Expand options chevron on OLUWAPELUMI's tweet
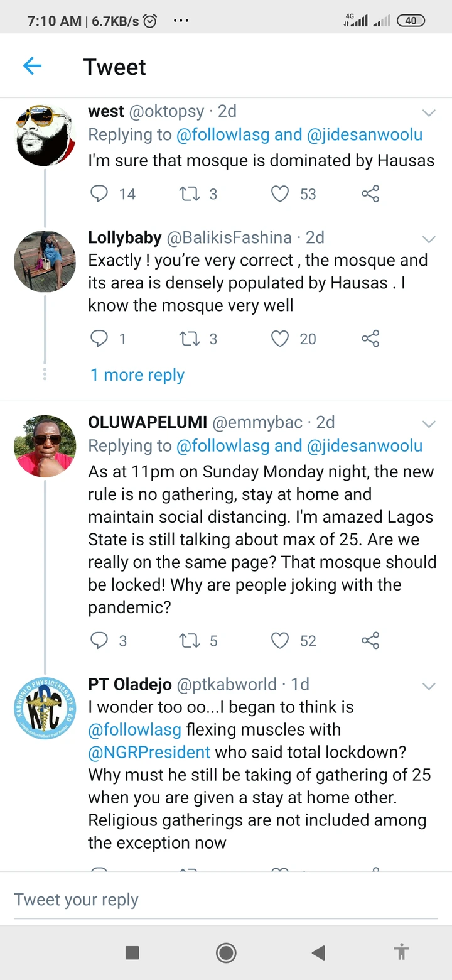Viewport: 452px width, 980px height. click(429, 424)
